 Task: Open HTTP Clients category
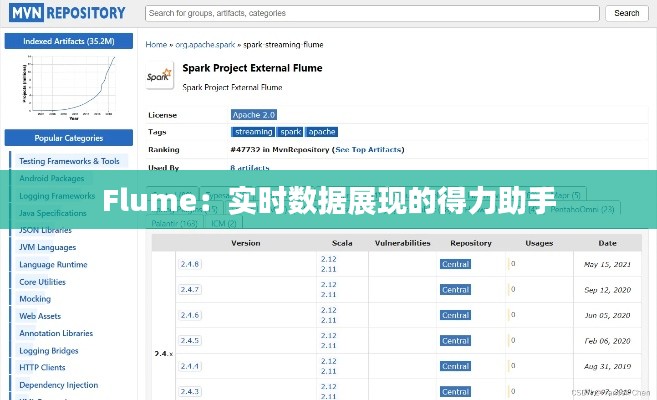(x=44, y=368)
